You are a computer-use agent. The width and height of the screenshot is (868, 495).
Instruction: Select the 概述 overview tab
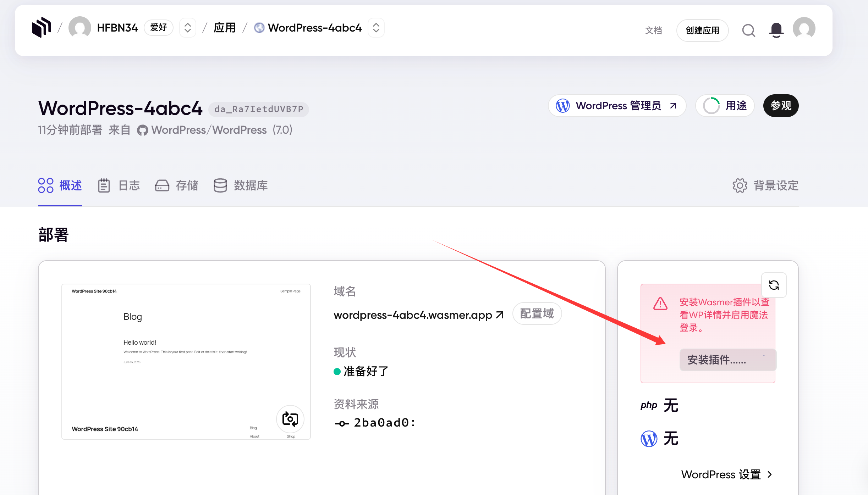[x=60, y=185]
